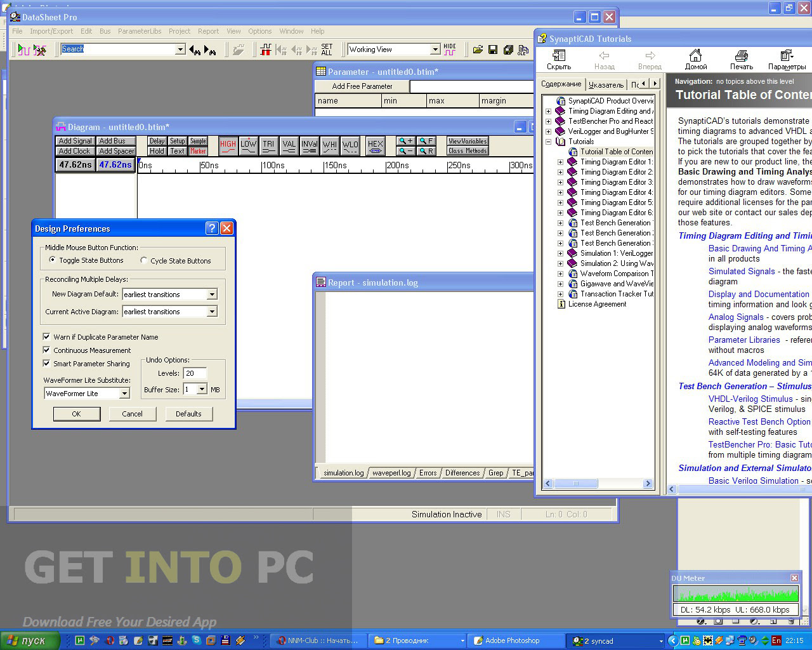The image size is (812, 650).
Task: Click the Defaults button
Action: pyautogui.click(x=188, y=414)
